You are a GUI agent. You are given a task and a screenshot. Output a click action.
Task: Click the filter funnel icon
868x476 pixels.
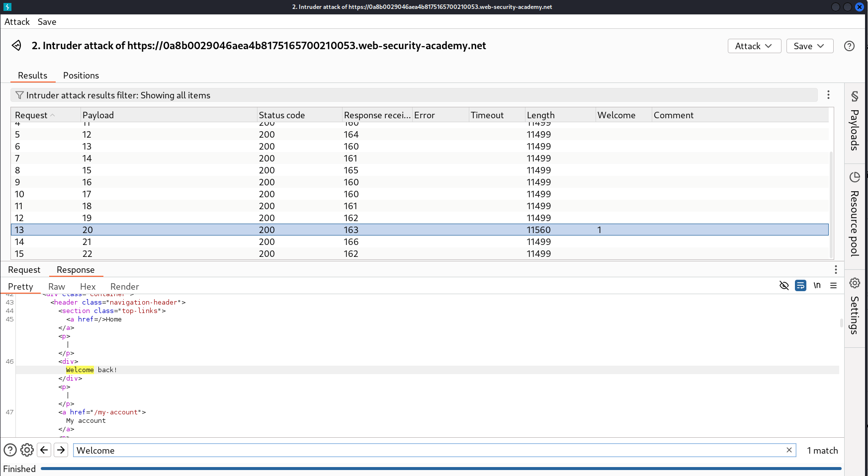(x=19, y=95)
